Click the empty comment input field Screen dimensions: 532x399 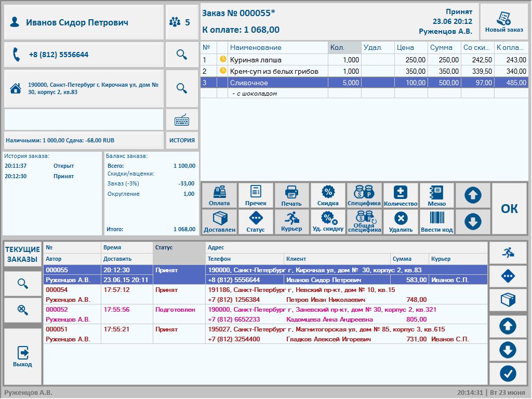tap(84, 120)
